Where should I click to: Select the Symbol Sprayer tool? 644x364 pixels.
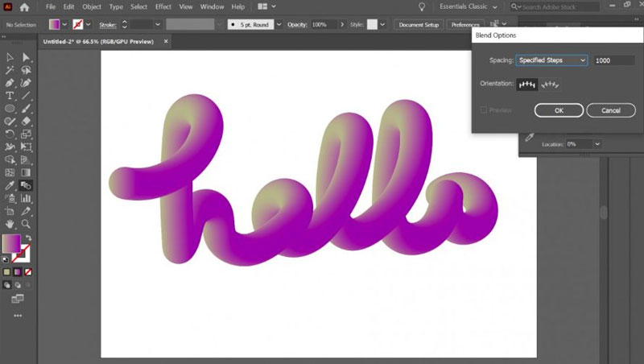[x=10, y=198]
